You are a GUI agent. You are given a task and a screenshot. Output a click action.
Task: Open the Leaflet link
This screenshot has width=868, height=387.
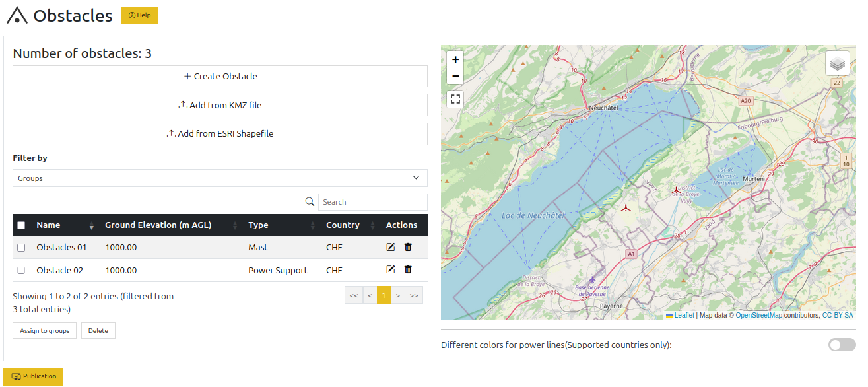(x=684, y=316)
